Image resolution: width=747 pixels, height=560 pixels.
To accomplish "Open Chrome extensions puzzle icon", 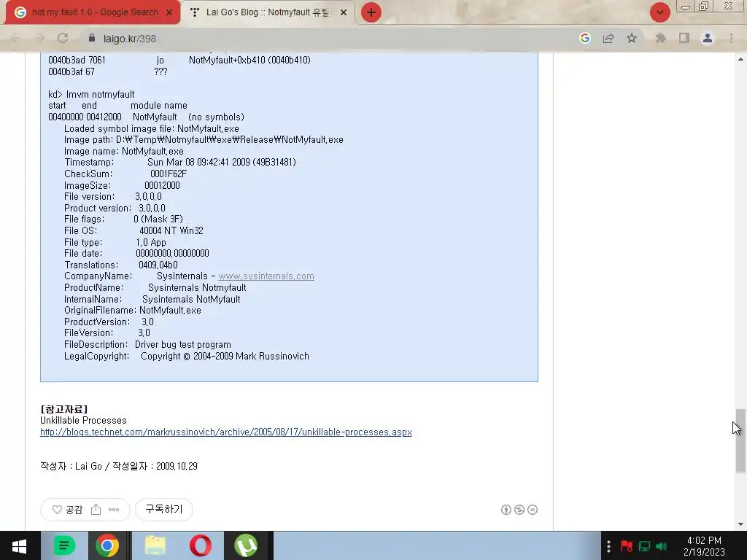I will tap(660, 38).
